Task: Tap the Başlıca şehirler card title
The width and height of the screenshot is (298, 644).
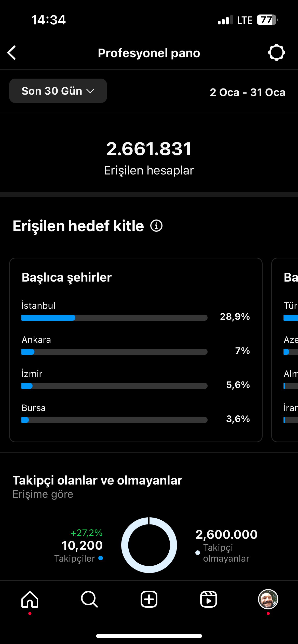Action: click(67, 277)
